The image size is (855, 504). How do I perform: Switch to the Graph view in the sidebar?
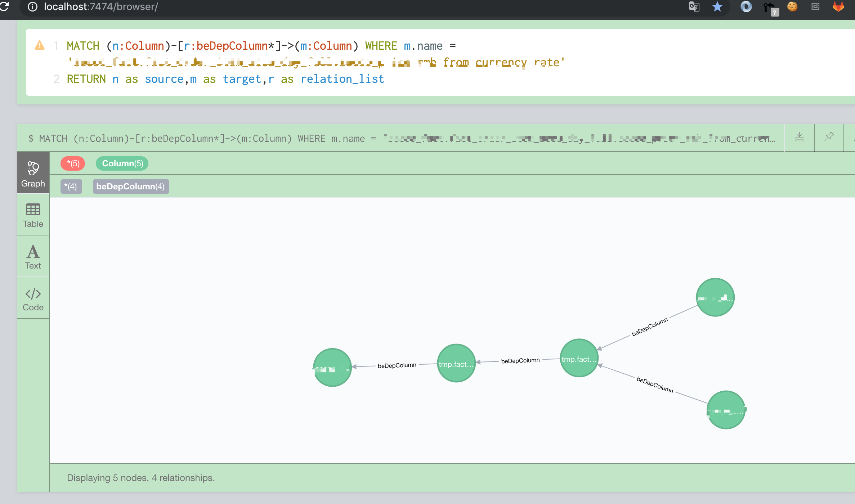pyautogui.click(x=33, y=173)
